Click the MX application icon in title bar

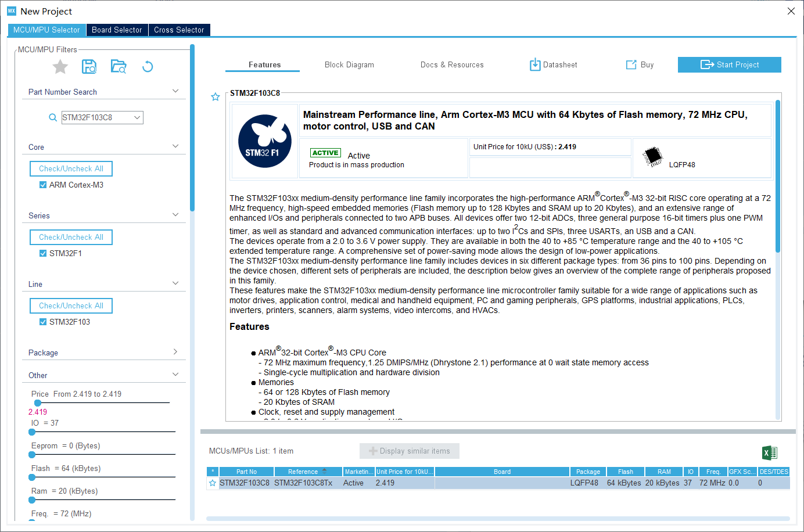tap(12, 11)
